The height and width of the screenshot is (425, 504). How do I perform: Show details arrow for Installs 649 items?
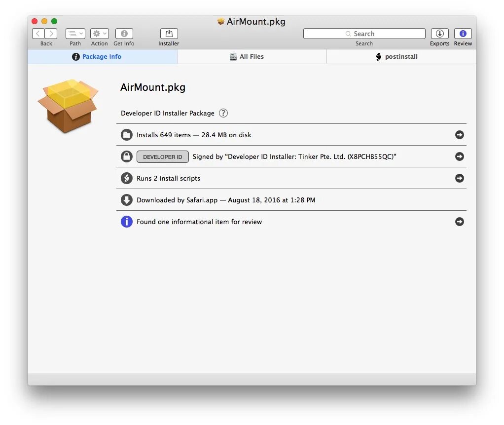click(x=460, y=135)
